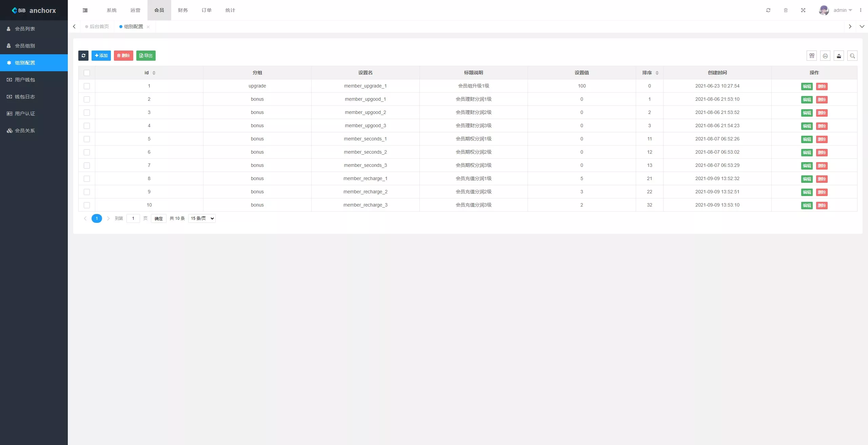The height and width of the screenshot is (445, 868).
Task: Toggle fullscreen using the expand icon
Action: pyautogui.click(x=803, y=10)
